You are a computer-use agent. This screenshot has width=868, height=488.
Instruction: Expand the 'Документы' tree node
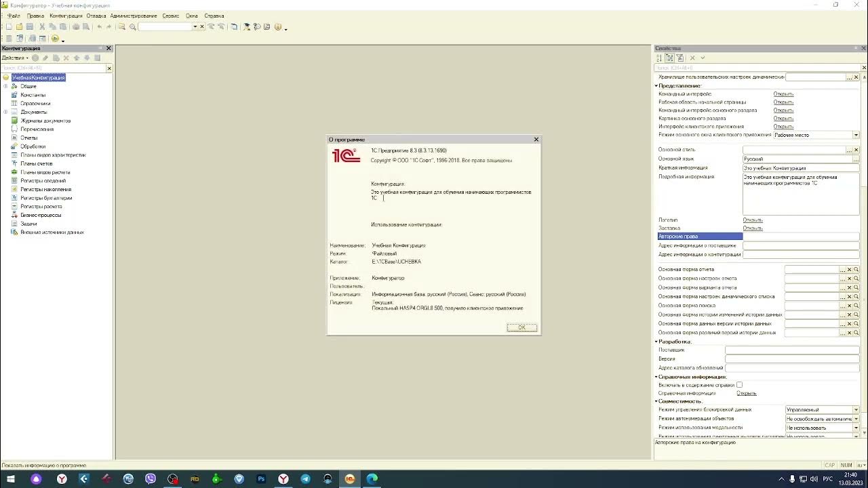(x=5, y=112)
